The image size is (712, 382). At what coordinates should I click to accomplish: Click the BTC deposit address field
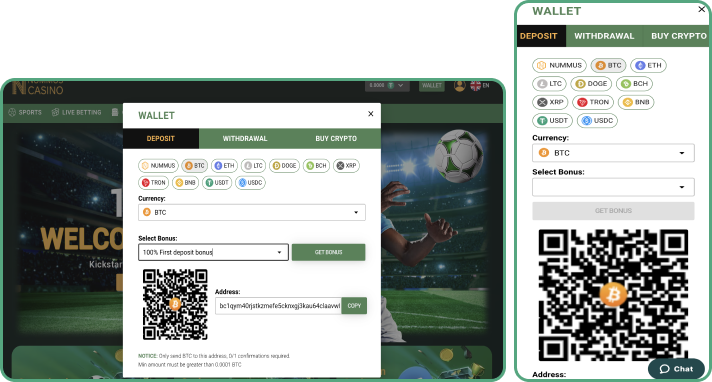click(x=278, y=306)
